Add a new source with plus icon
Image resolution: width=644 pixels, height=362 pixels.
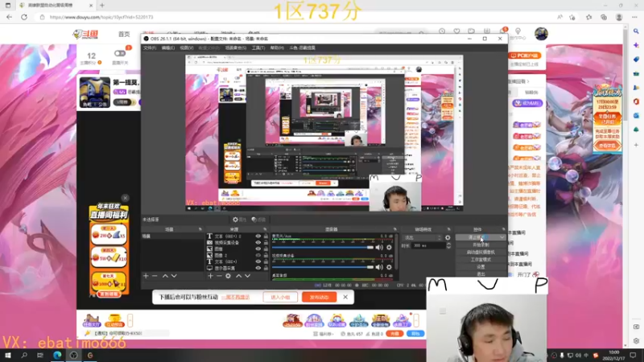coord(210,276)
